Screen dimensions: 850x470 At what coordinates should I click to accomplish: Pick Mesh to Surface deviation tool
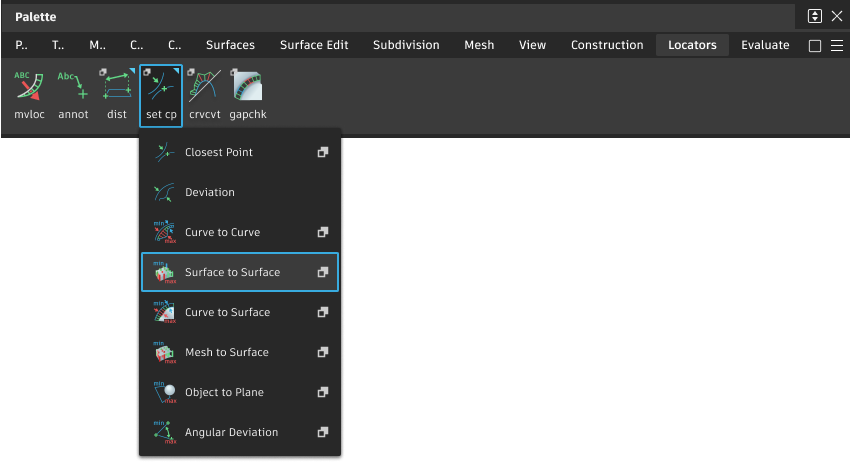pyautogui.click(x=226, y=352)
